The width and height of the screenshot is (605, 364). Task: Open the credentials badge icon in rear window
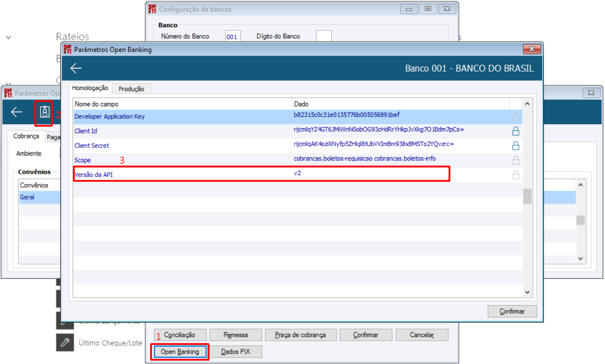(x=44, y=112)
